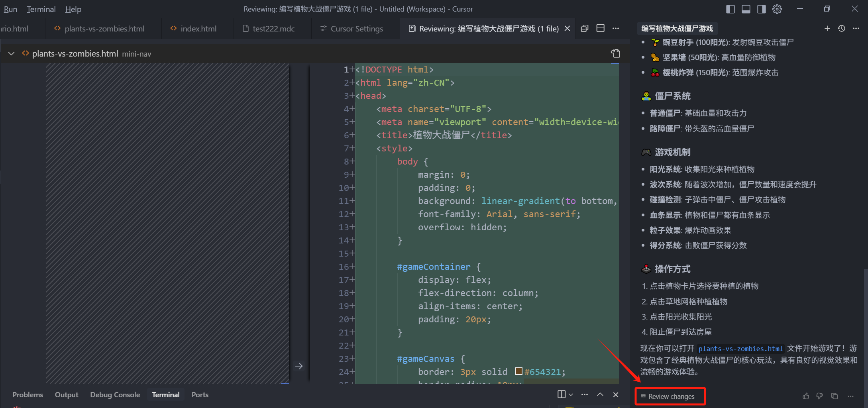This screenshot has height=408, width=868.
Task: Close the bottom panel
Action: pyautogui.click(x=616, y=394)
